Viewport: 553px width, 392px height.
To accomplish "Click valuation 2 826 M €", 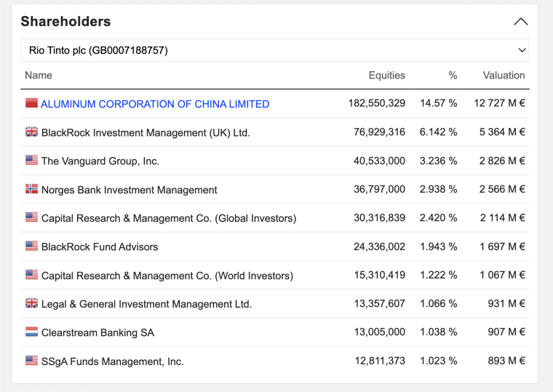I will click(502, 161).
